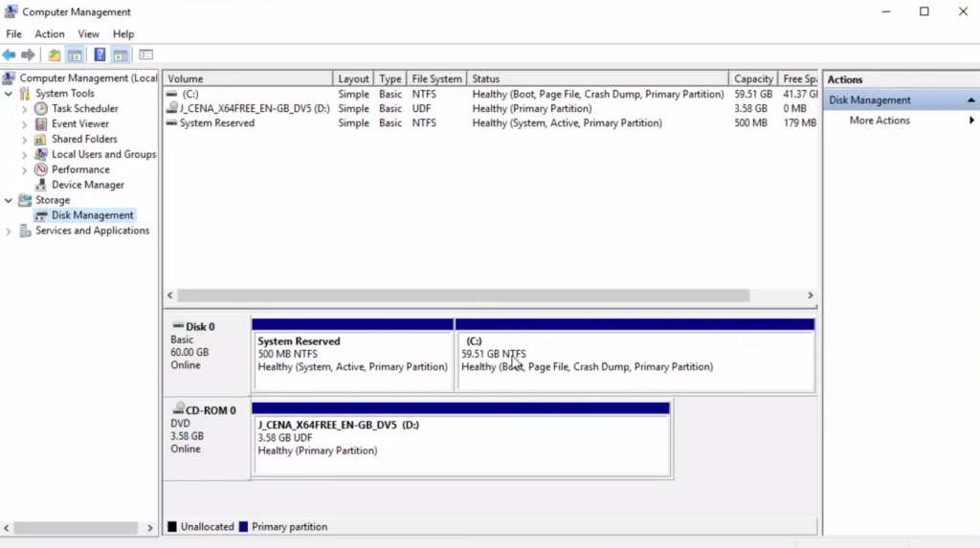The height and width of the screenshot is (548, 980).
Task: Open More Actions in the Actions pane
Action: pyautogui.click(x=880, y=121)
